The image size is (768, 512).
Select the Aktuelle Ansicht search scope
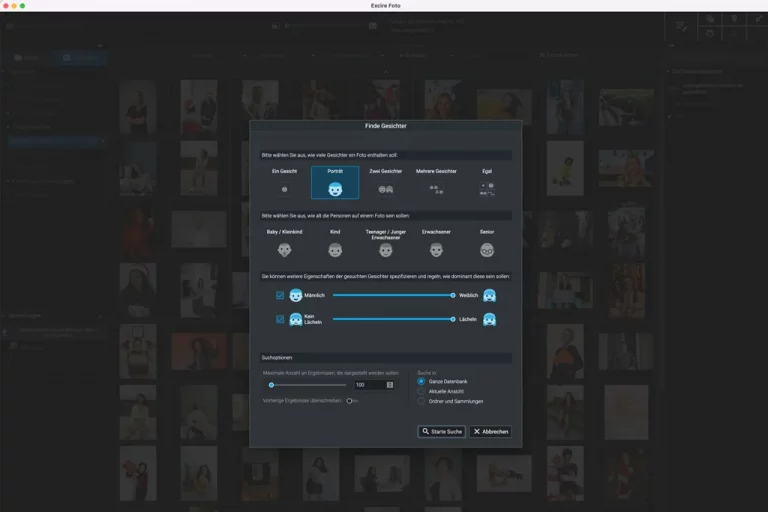coord(421,391)
